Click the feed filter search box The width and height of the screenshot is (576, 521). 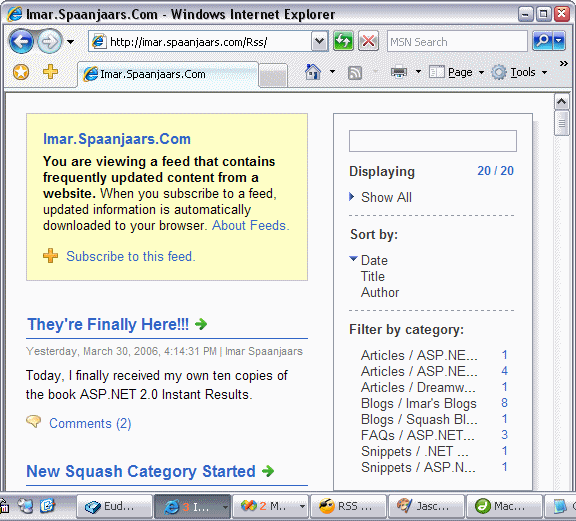[433, 141]
